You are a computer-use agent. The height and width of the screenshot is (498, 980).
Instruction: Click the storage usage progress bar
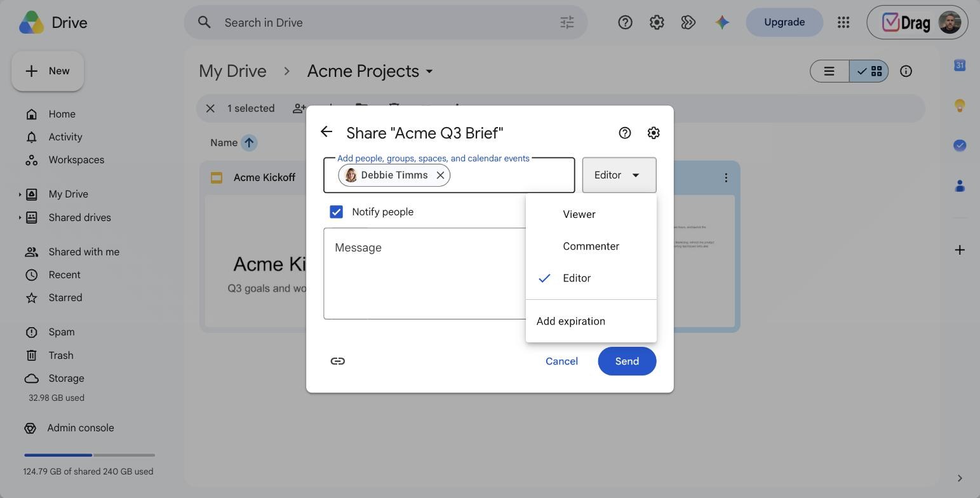[90, 455]
